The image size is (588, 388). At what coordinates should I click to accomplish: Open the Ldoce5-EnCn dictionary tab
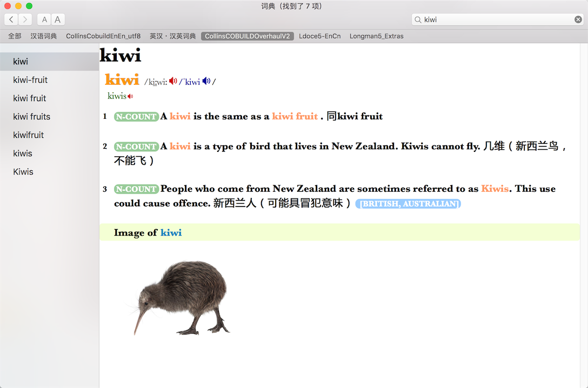(320, 36)
